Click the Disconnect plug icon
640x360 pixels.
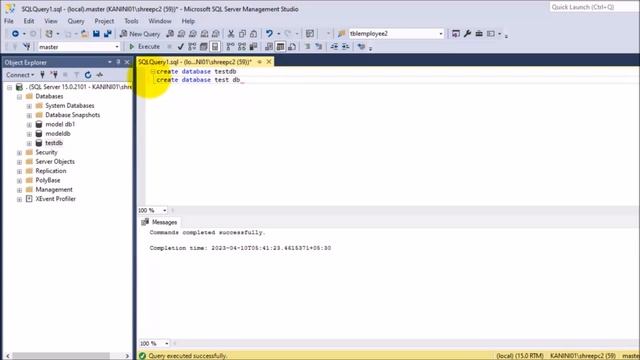pos(53,75)
